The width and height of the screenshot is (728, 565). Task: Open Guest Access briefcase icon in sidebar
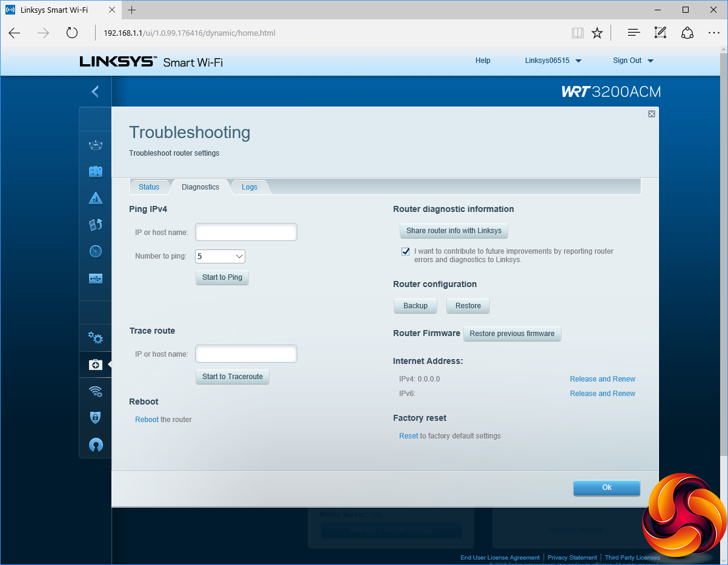95,171
